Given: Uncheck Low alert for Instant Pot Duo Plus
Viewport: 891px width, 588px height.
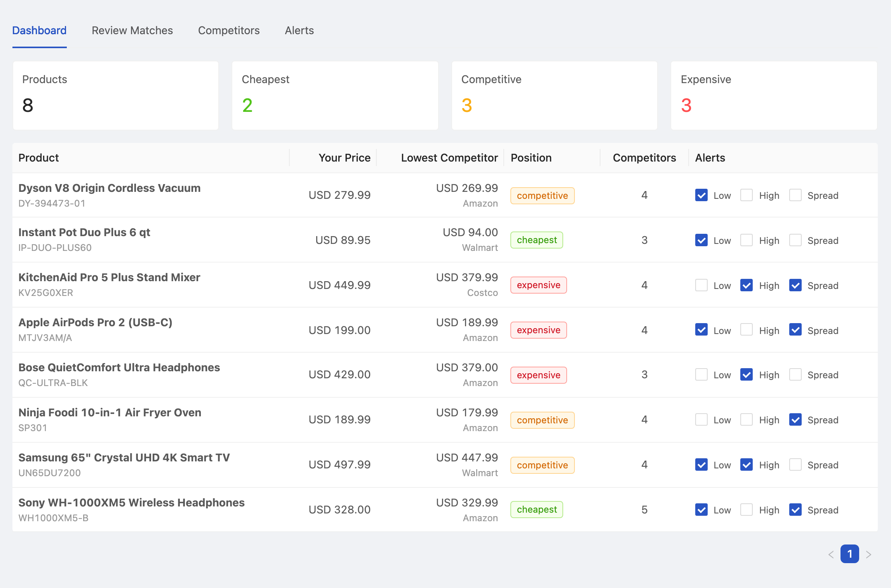Looking at the screenshot, I should tap(701, 240).
